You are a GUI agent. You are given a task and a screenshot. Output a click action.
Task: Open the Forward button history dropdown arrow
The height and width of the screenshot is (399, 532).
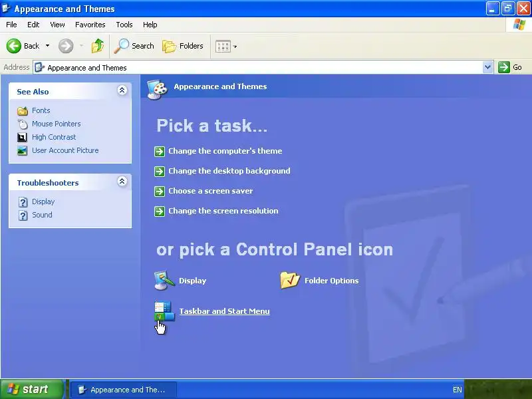pos(81,46)
